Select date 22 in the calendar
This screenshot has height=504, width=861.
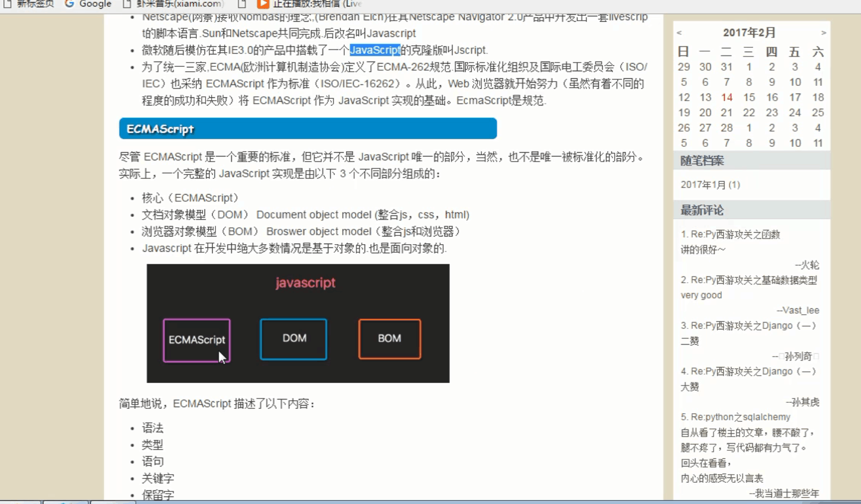749,113
